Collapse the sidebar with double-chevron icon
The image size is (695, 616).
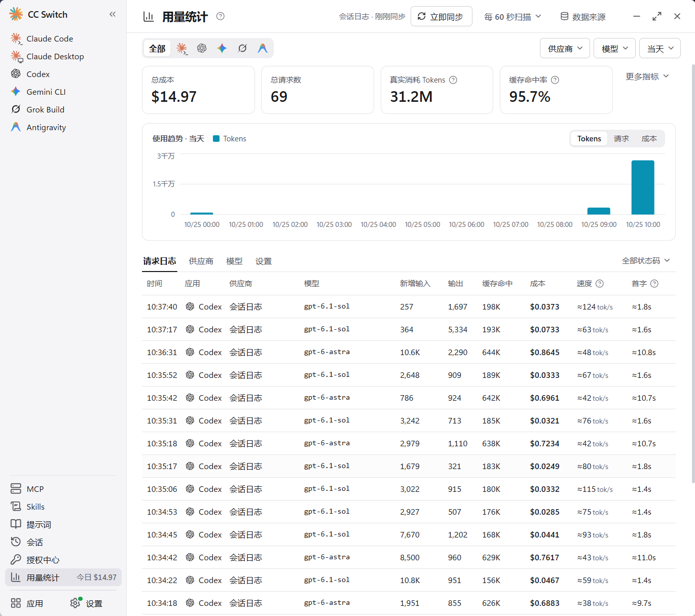click(x=113, y=14)
